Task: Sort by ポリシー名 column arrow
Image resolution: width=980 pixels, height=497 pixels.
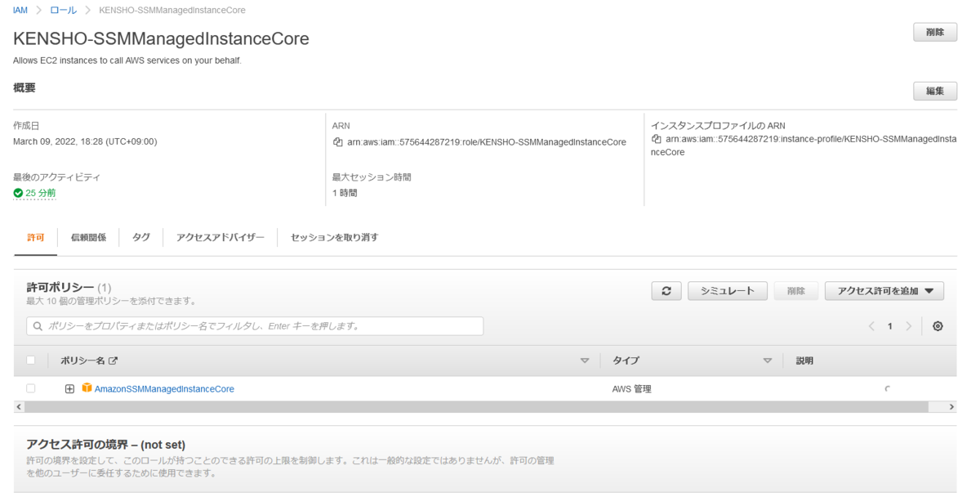Action: click(584, 360)
